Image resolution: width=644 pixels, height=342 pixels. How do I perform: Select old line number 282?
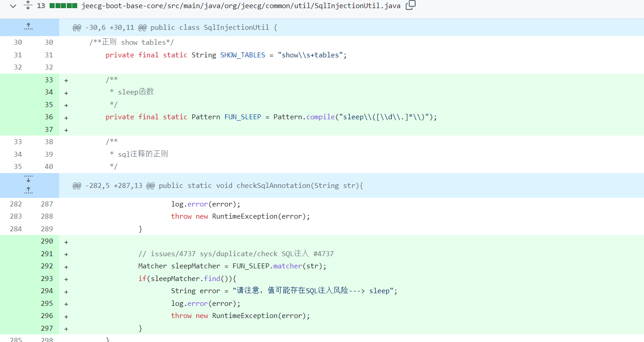coord(15,204)
